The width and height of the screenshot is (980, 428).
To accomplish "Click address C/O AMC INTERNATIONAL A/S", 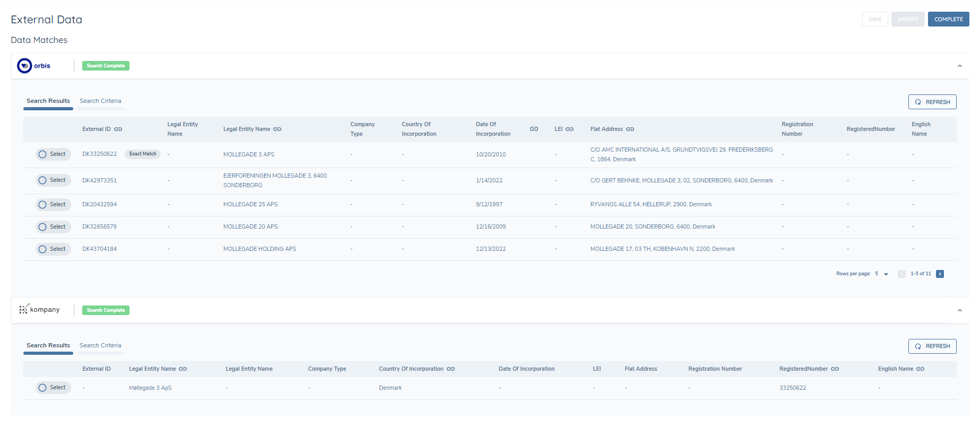I will 681,154.
